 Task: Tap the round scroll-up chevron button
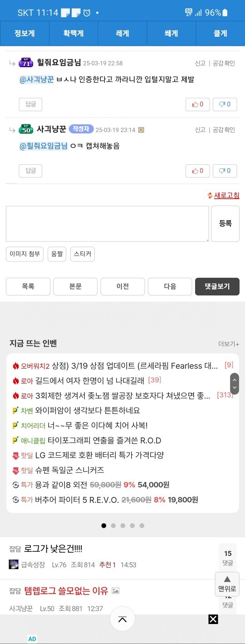(x=122, y=619)
